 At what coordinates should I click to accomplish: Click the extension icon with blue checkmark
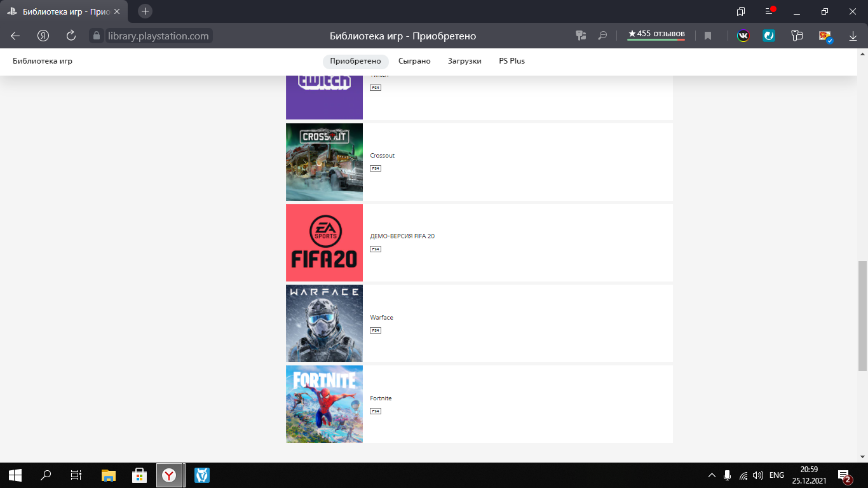825,36
